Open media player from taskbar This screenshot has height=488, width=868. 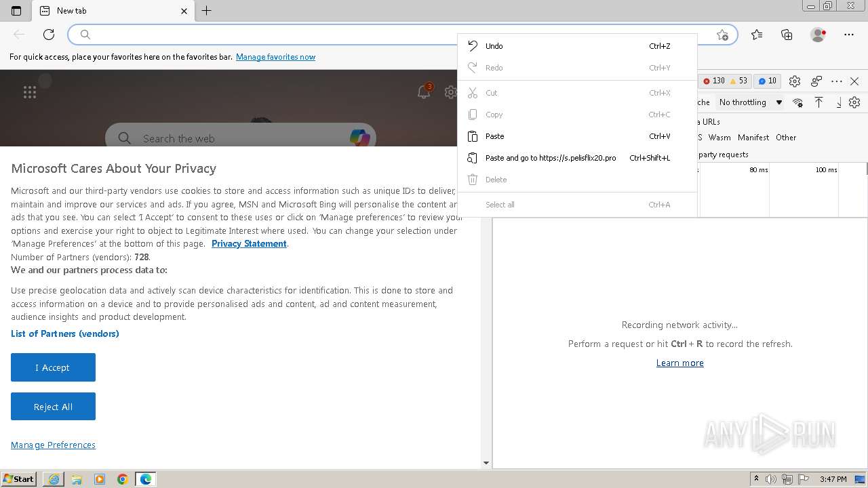tap(100, 479)
